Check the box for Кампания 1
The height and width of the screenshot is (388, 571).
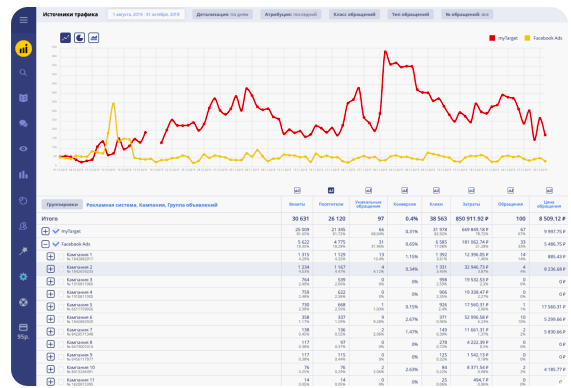(61, 256)
